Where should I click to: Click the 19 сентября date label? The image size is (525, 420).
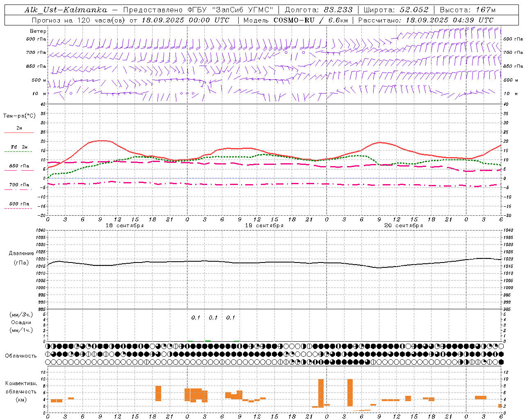click(x=264, y=226)
